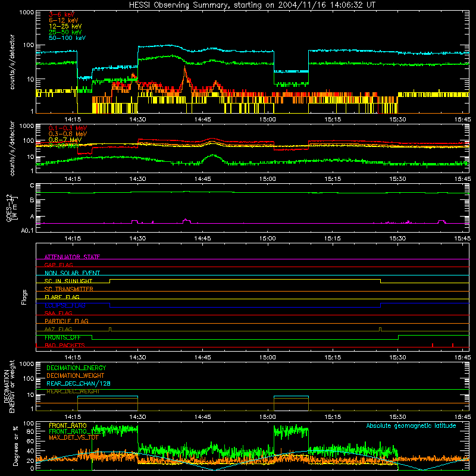Click the DECIMATION_ENERGY legend label
The image size is (476, 476).
(x=76, y=368)
